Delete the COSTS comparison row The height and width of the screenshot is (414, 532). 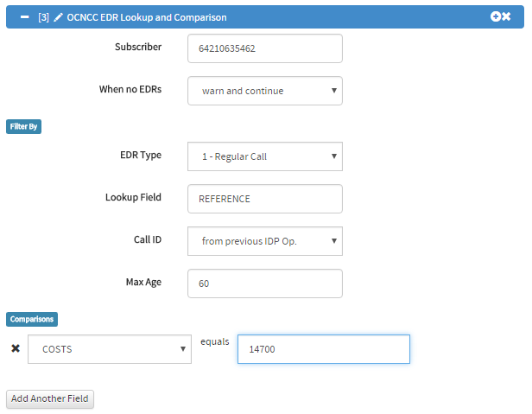(16, 348)
